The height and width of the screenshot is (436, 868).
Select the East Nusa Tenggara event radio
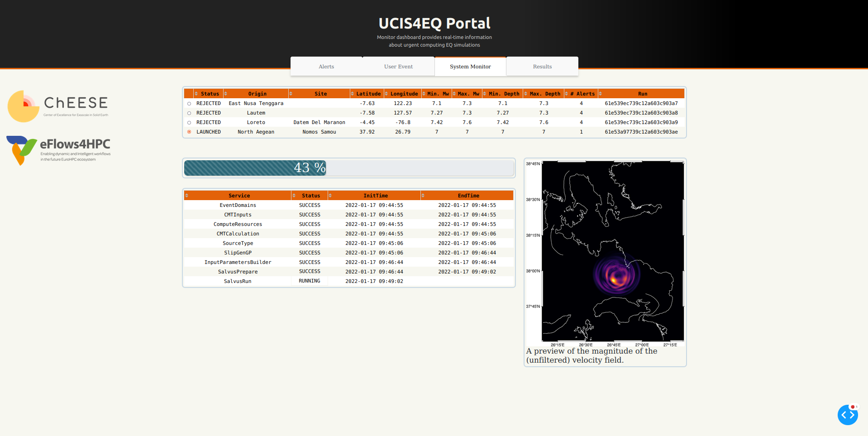189,104
